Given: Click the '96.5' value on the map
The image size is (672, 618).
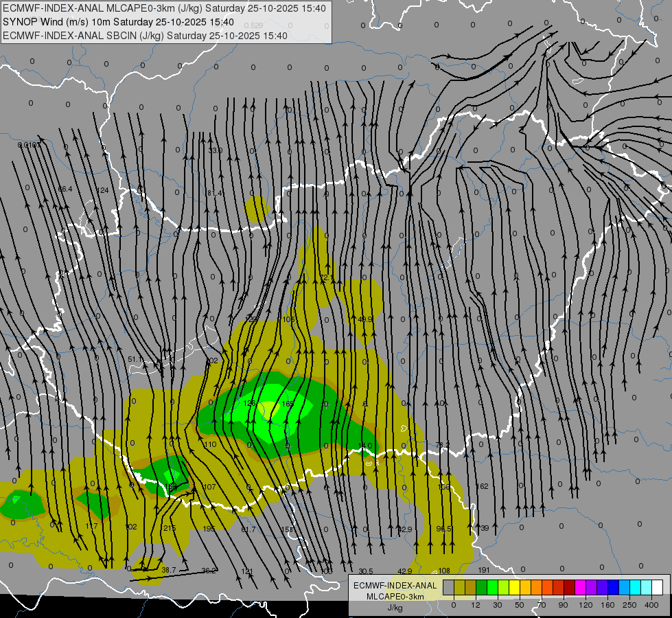Looking at the screenshot, I should [x=443, y=529].
